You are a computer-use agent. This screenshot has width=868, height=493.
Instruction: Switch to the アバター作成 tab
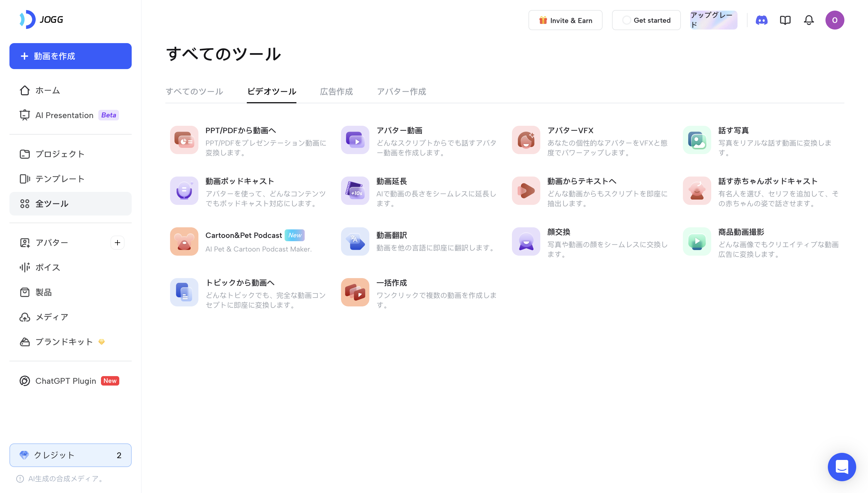pos(401,92)
